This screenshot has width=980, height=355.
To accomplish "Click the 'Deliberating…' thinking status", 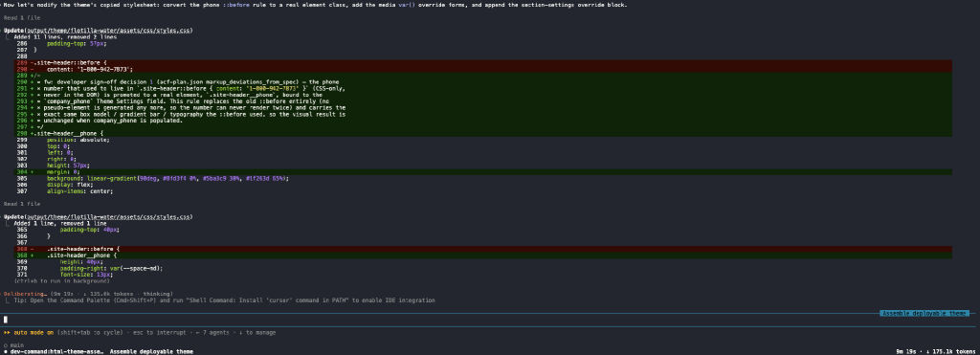I will coord(25,293).
